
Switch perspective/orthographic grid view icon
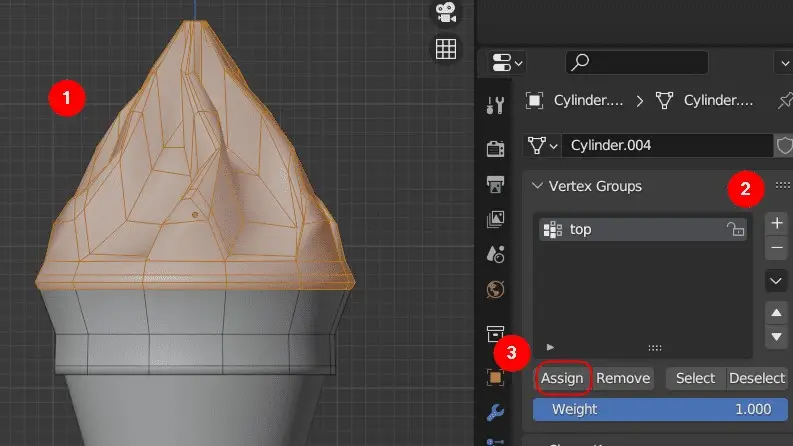(446, 49)
